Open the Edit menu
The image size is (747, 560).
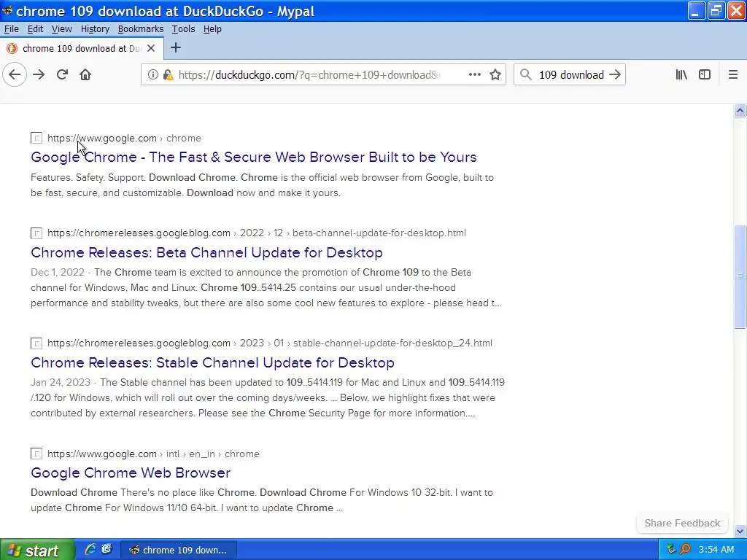(x=35, y=29)
